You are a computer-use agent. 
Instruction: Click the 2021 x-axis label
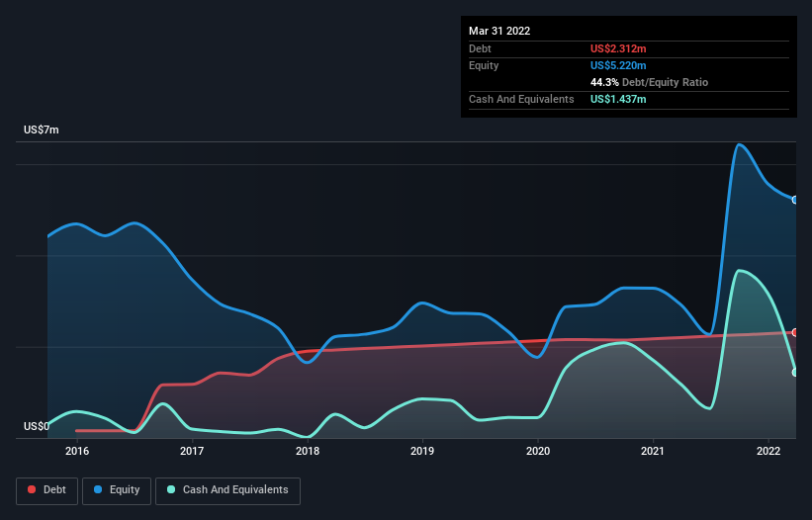coord(653,451)
